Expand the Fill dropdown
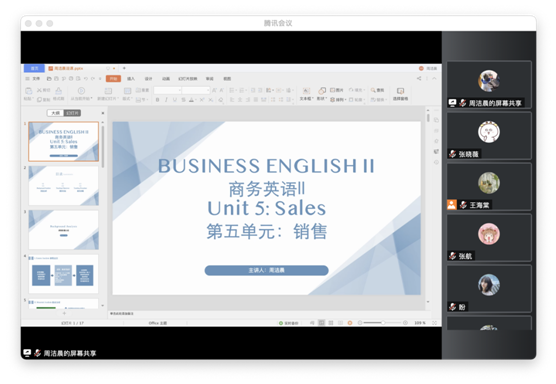Viewport: 556px width, 384px height. click(357, 90)
